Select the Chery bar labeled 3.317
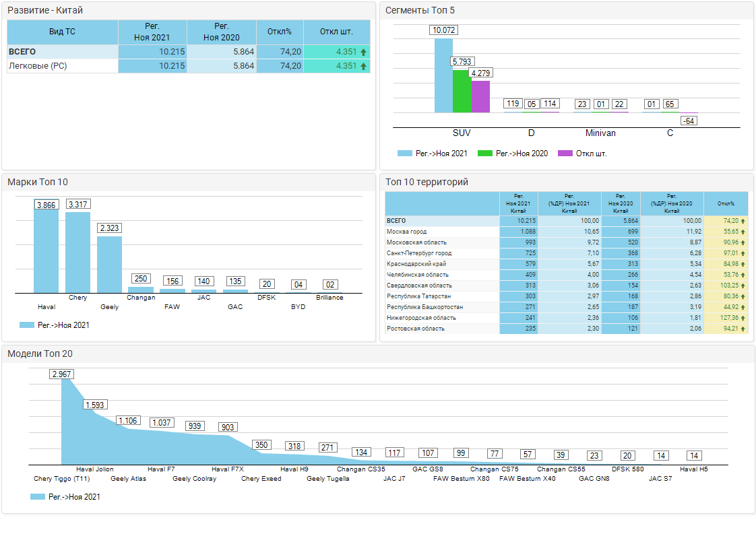This screenshot has width=756, height=534. tap(77, 253)
